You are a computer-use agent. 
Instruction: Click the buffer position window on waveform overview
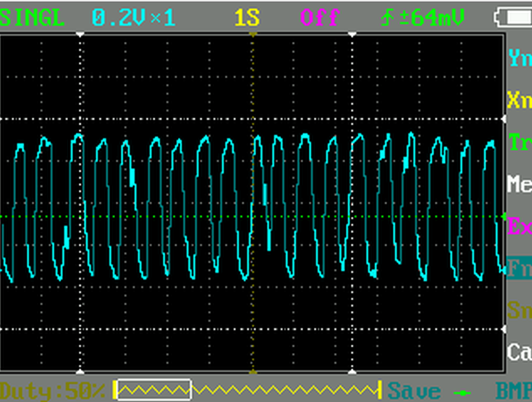[x=154, y=390]
